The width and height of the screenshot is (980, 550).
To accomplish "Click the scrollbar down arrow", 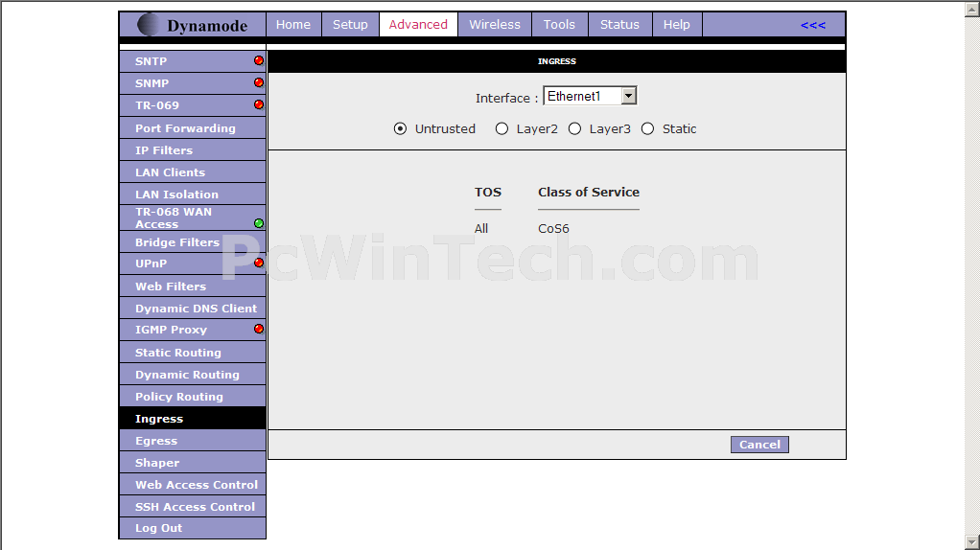I will pyautogui.click(x=972, y=542).
